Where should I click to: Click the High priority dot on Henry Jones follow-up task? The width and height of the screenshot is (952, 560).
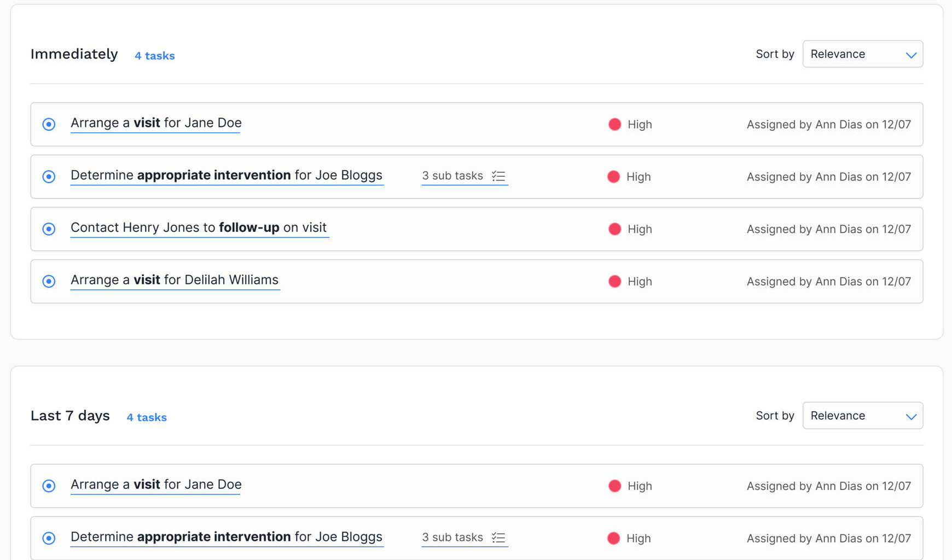615,229
